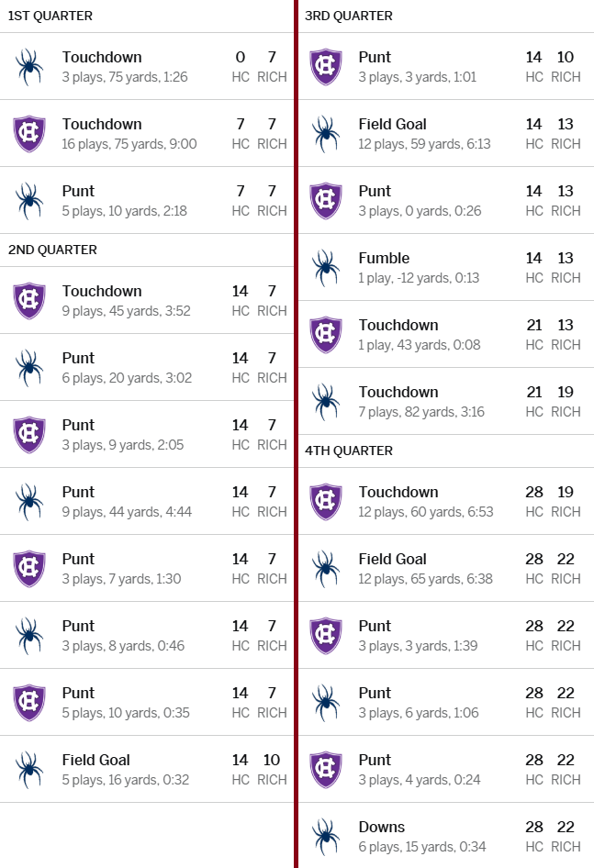
Task: Select Holy Cross shield on 0-yard punt drive
Action: click(x=326, y=201)
